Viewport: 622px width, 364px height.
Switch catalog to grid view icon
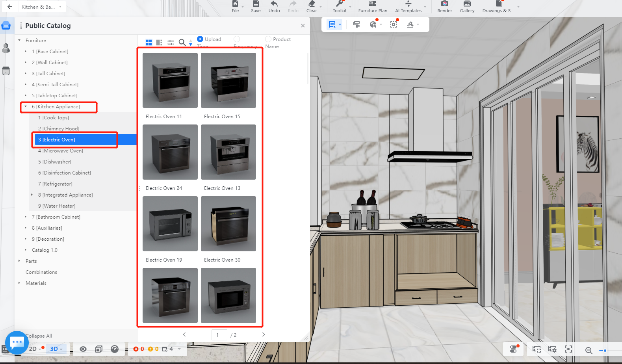[149, 42]
